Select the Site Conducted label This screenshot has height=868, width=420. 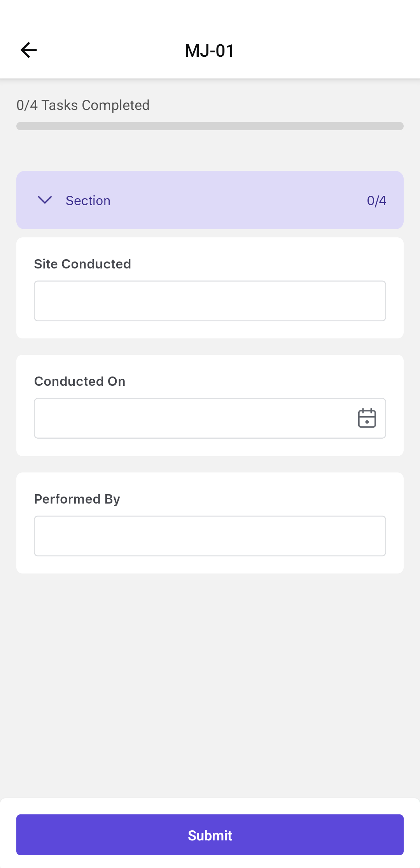click(82, 264)
